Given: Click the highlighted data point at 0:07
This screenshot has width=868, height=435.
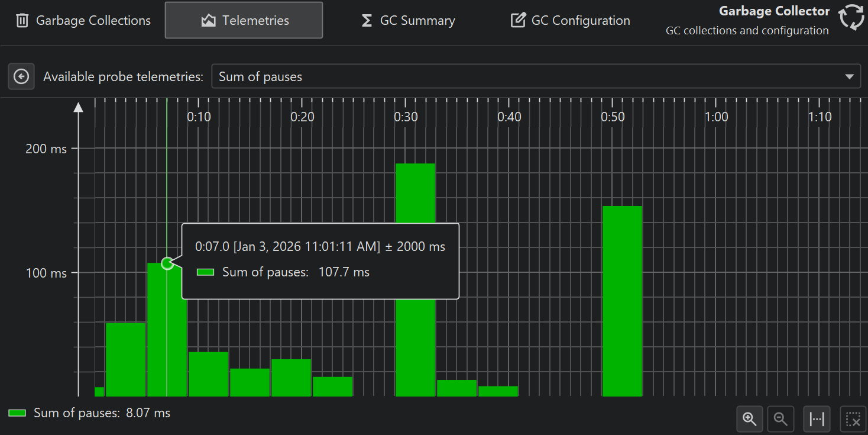Looking at the screenshot, I should [x=167, y=263].
